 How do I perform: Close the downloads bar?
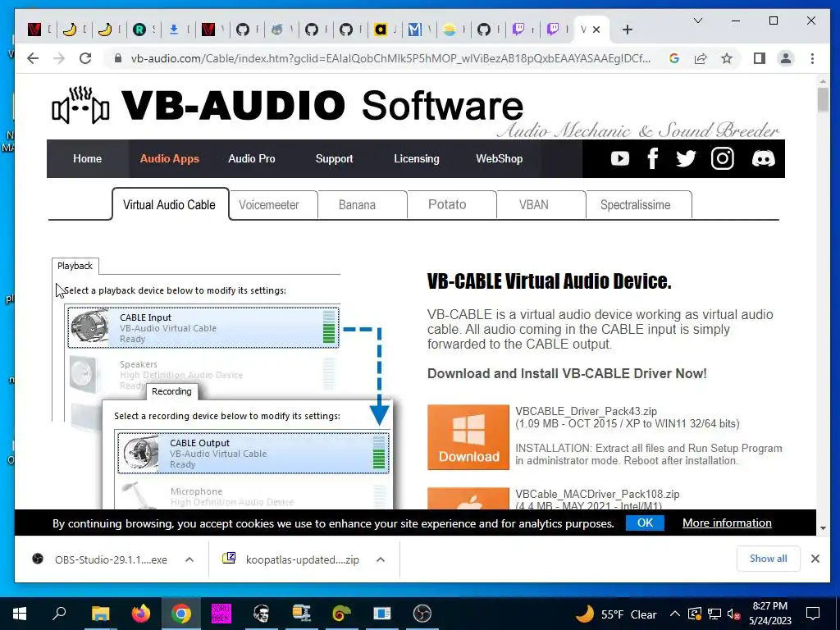(x=815, y=559)
